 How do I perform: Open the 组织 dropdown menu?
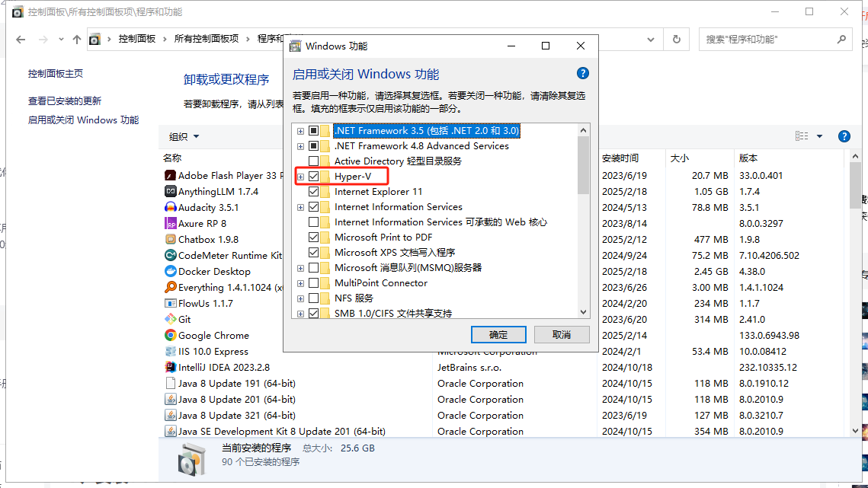tap(184, 137)
